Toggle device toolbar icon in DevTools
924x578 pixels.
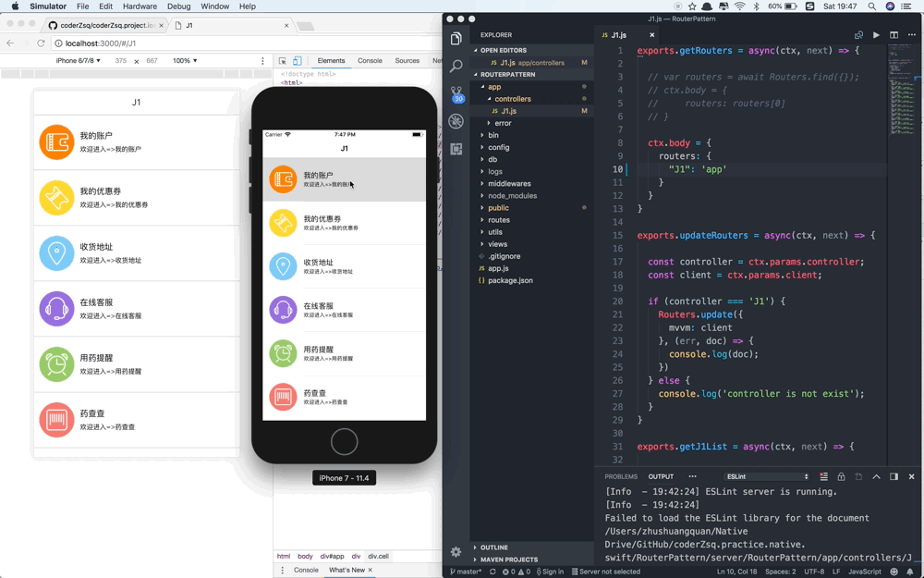[298, 61]
